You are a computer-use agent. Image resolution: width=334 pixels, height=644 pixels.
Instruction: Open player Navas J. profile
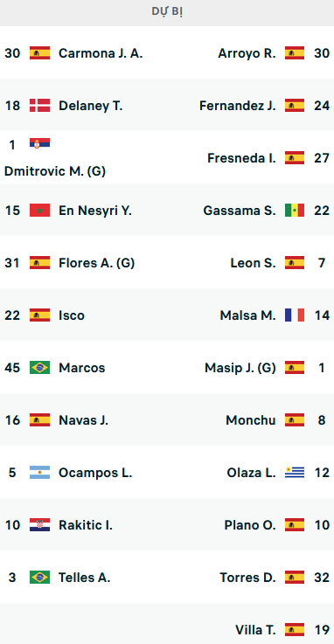pyautogui.click(x=83, y=420)
